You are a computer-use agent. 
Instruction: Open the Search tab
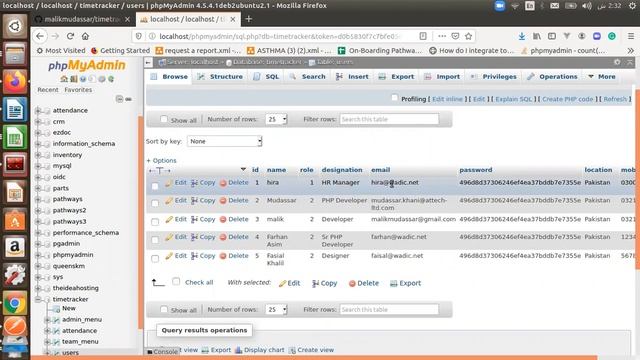pos(307,76)
